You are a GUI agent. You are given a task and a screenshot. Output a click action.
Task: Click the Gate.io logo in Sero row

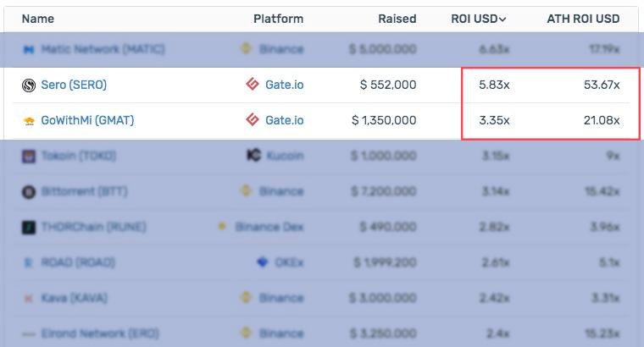(x=253, y=84)
